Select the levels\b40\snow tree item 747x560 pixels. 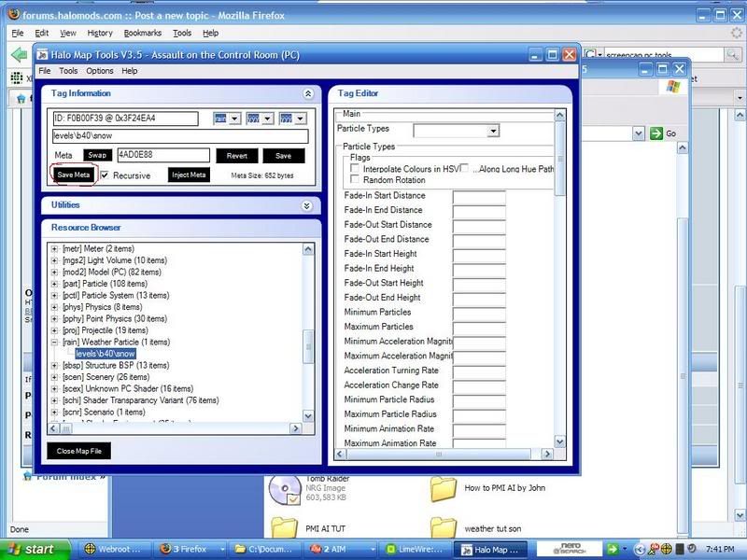[x=106, y=354]
